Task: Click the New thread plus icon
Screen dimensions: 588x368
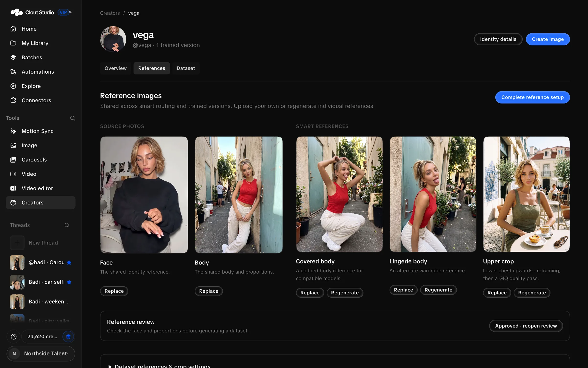Action: click(17, 243)
